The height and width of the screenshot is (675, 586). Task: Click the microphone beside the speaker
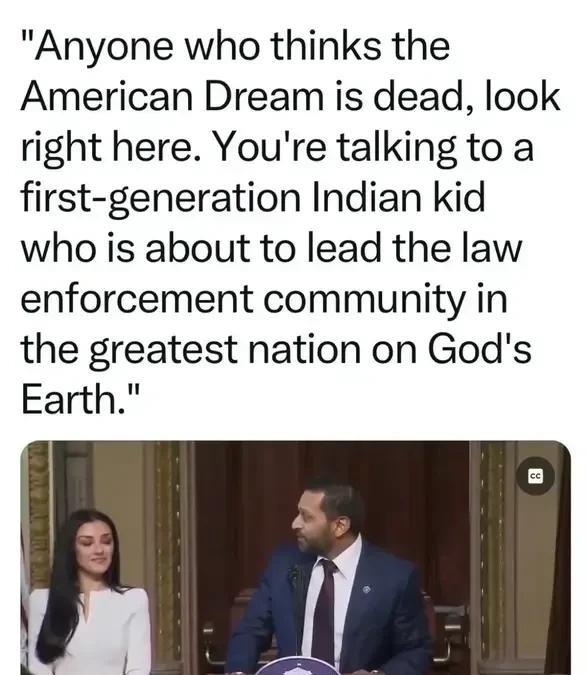(x=295, y=576)
